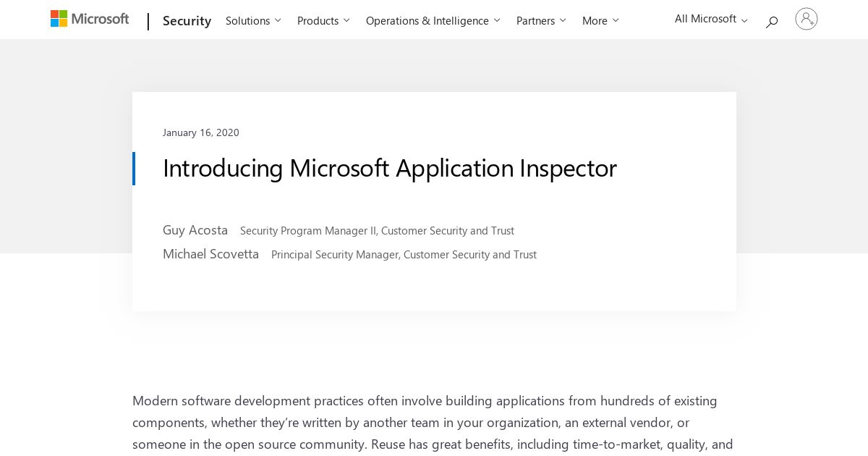Click the Partners chevron arrow
This screenshot has width=868, height=456.
[x=563, y=20]
